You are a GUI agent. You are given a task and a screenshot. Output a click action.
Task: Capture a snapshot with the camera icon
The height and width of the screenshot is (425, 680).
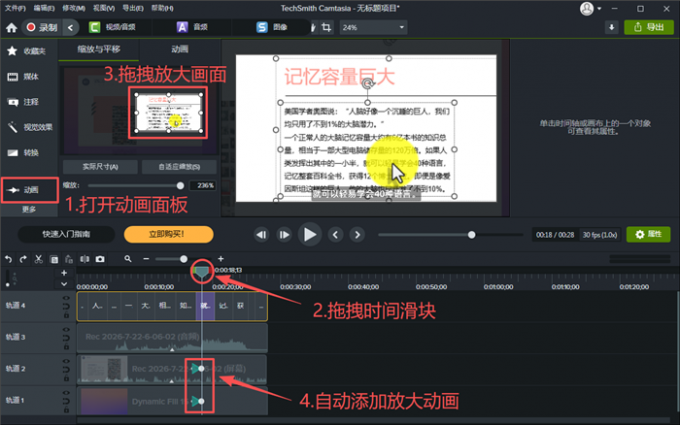pos(100,259)
